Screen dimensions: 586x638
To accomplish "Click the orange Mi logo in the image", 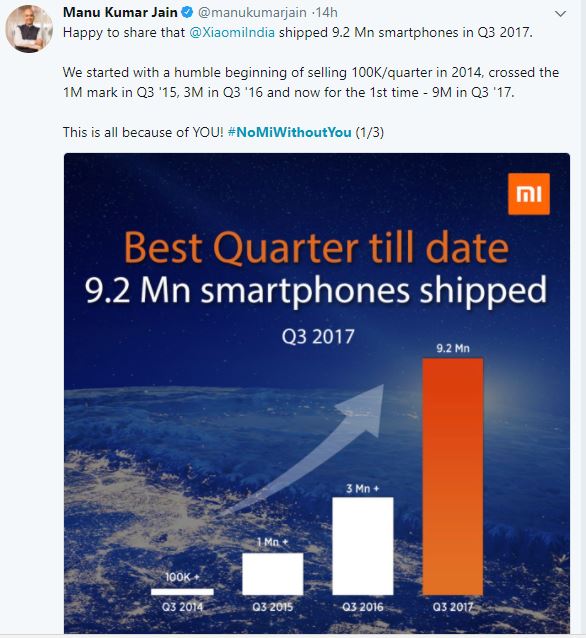I will [529, 194].
